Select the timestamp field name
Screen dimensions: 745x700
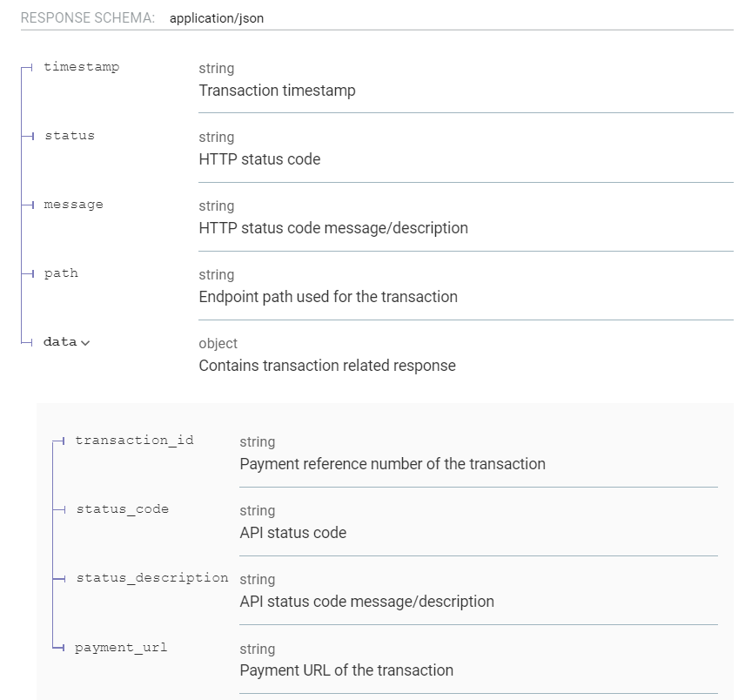(82, 66)
